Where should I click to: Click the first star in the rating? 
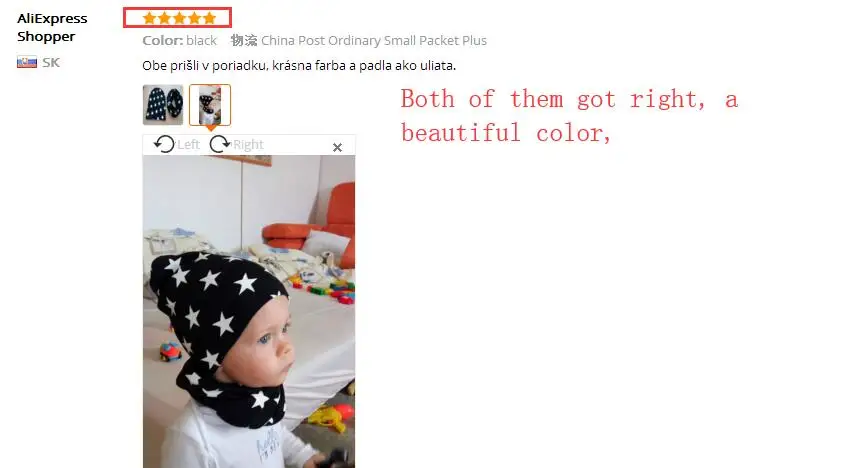click(x=149, y=18)
